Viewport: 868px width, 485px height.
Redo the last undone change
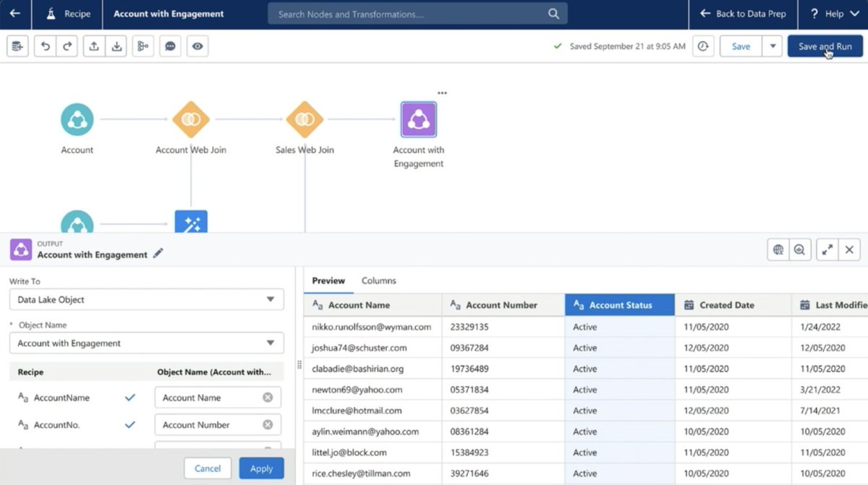pos(67,46)
